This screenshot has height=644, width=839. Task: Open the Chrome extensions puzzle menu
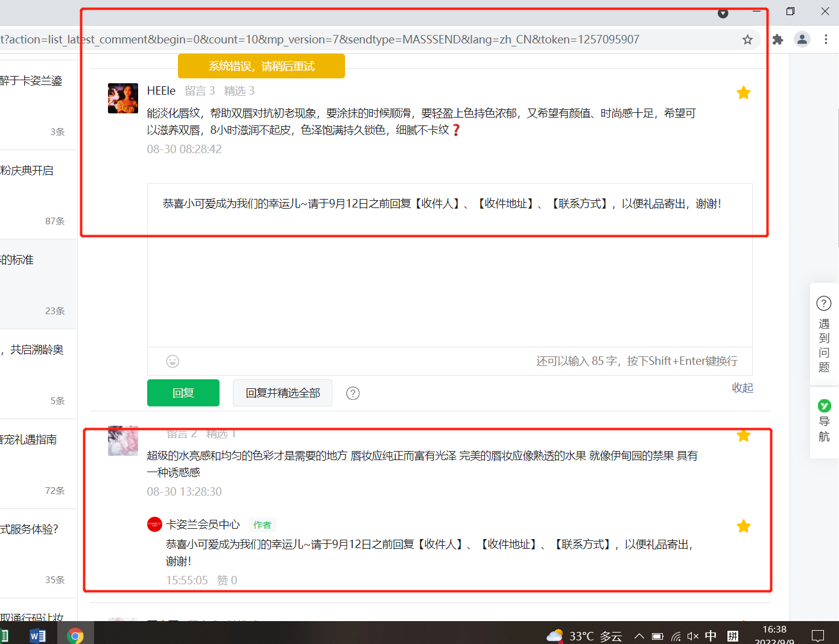[x=778, y=40]
